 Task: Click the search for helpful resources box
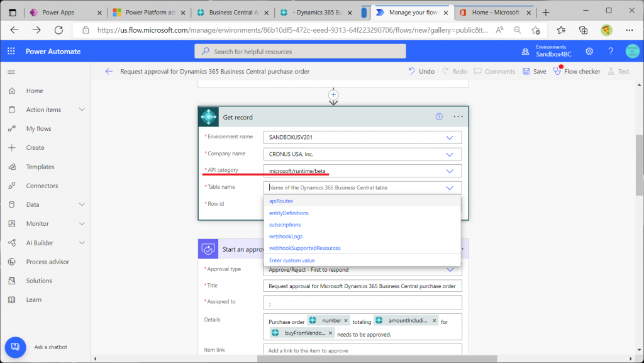[300, 52]
